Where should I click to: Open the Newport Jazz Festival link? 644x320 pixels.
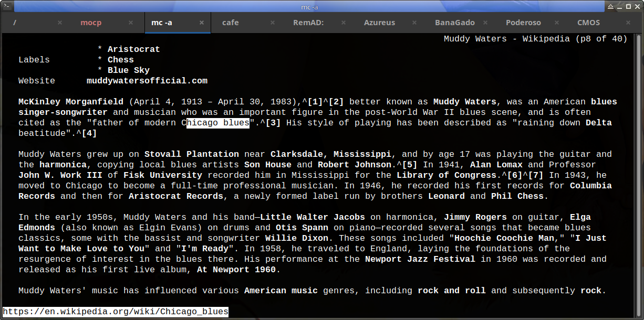420,259
